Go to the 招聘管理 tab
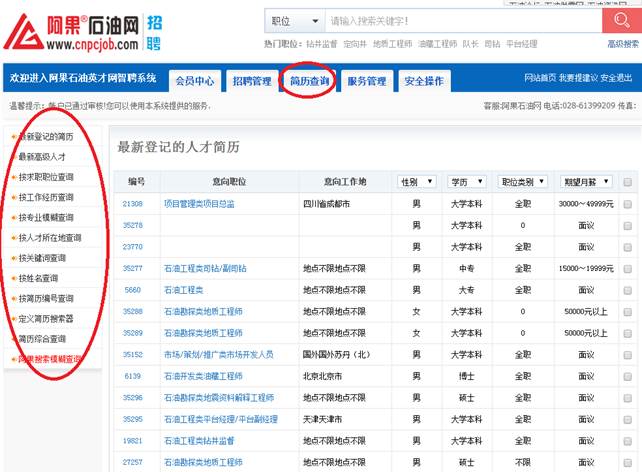The image size is (642, 472). [x=251, y=81]
